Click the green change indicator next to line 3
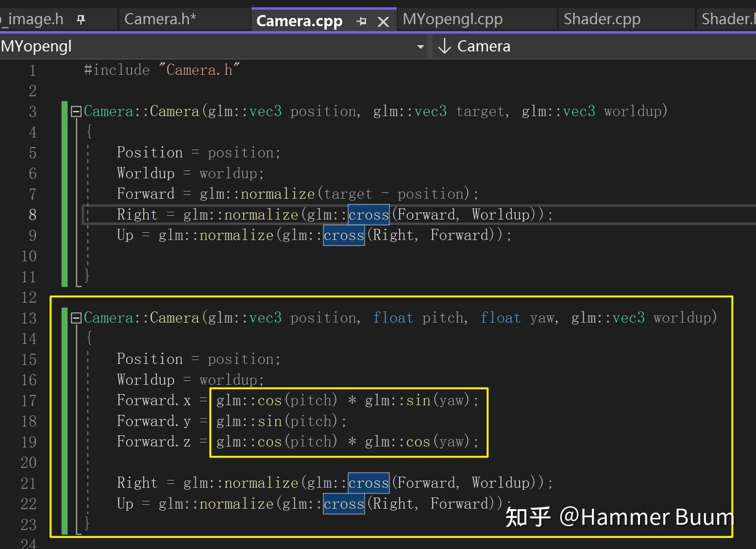Viewport: 756px width, 549px height. point(64,111)
